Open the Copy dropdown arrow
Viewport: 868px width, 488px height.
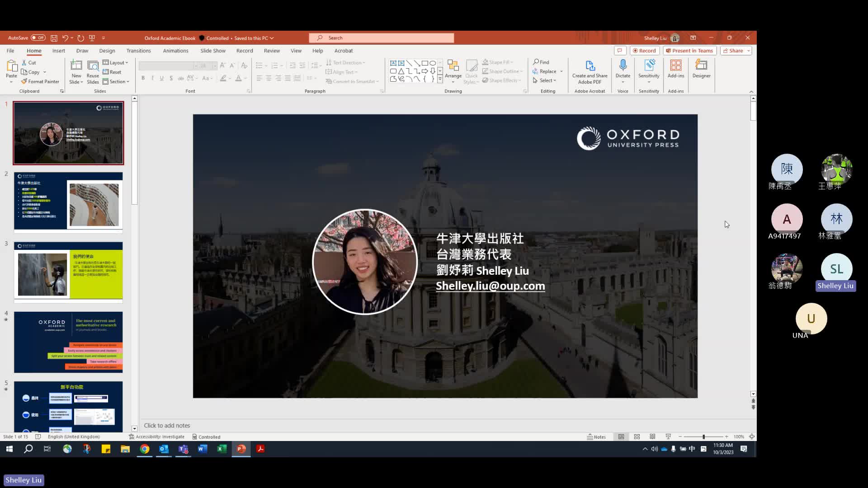click(45, 72)
